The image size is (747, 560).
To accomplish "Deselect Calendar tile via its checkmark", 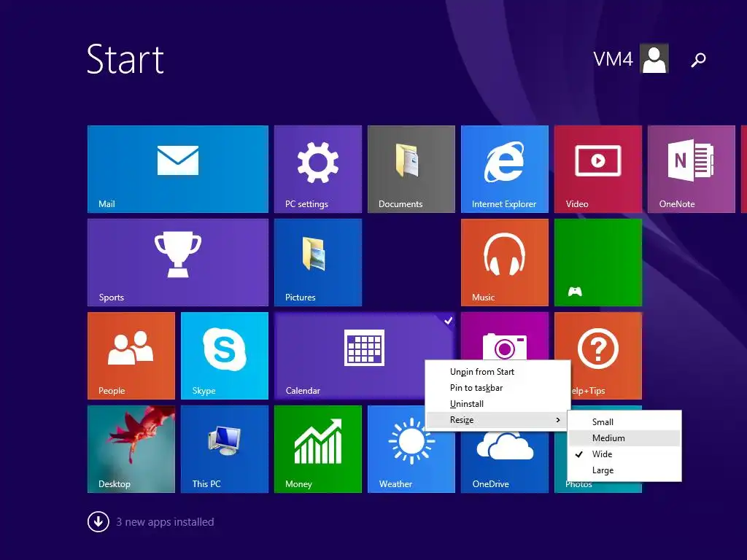I will 449,321.
